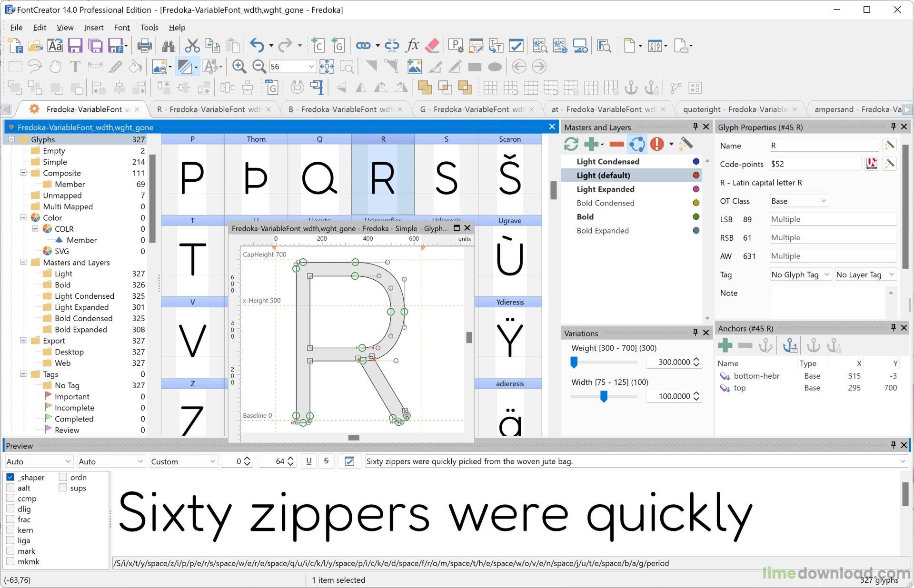
Task: Click green plus Add master icon
Action: pos(591,144)
